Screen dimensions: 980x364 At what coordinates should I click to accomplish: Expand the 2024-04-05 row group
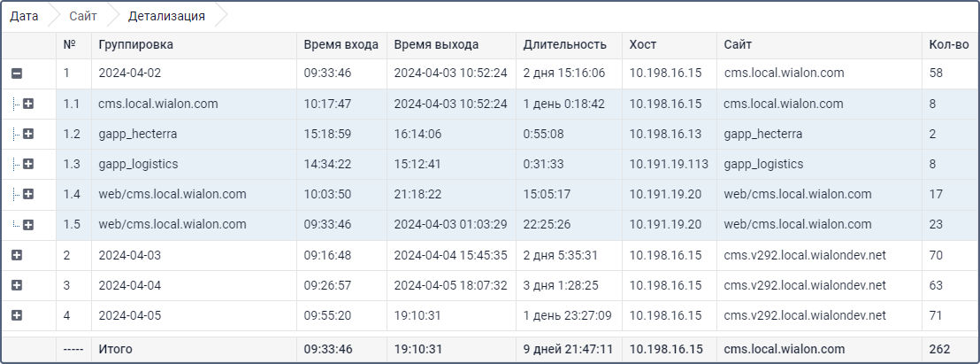17,315
